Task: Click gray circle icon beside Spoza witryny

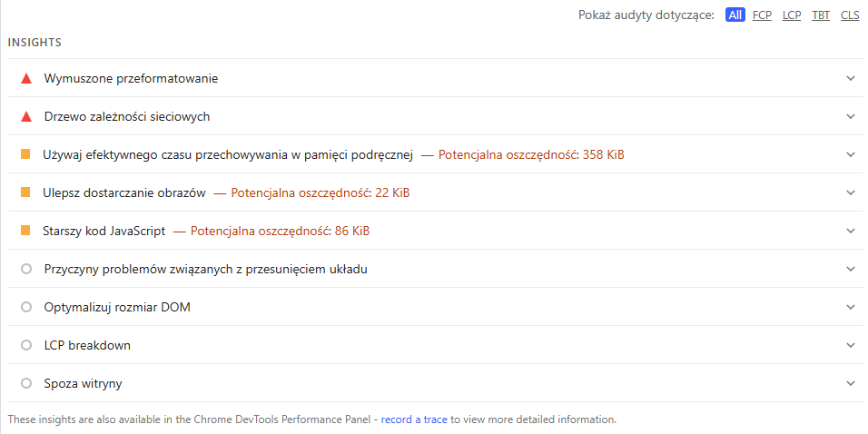Action: [x=26, y=384]
